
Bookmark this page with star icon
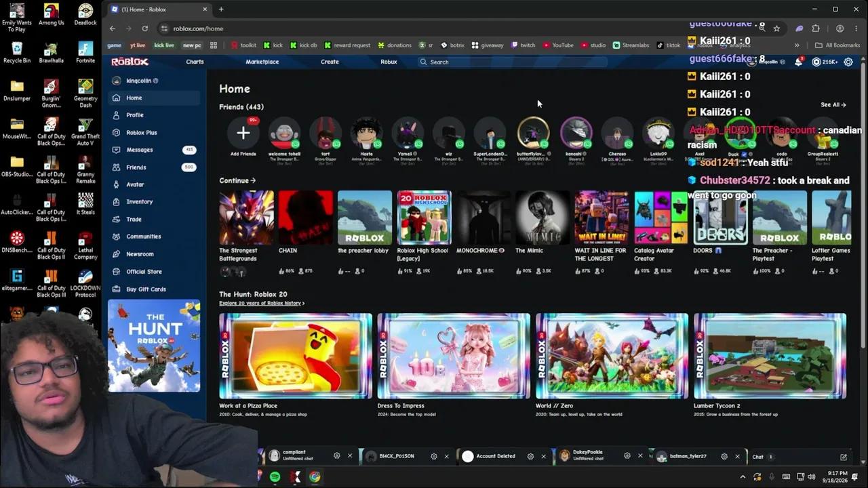pyautogui.click(x=776, y=28)
